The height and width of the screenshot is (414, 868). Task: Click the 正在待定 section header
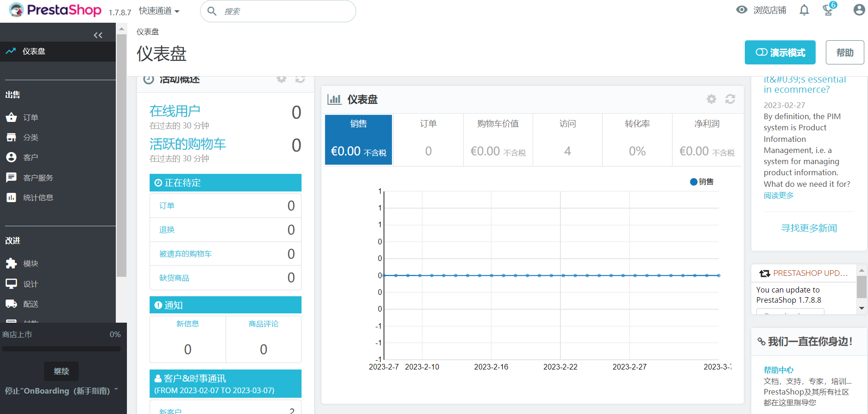tap(226, 183)
